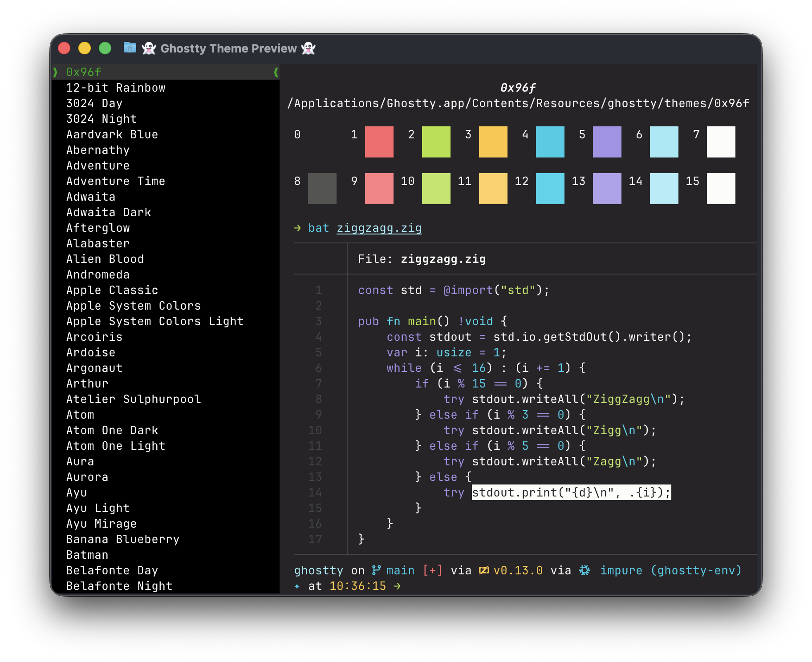Click the Zig logo icon before v0.13.0
Viewport: 812px width, 662px height.
[x=484, y=570]
